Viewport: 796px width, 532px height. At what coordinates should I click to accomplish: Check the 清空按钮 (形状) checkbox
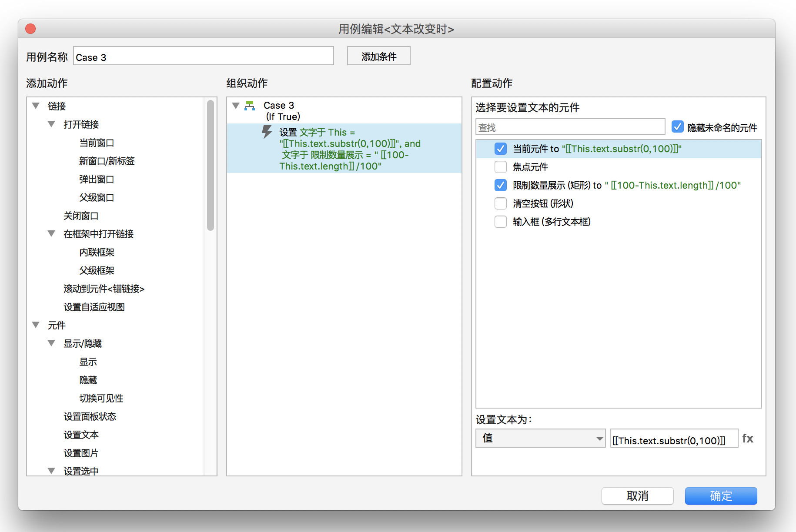coord(501,204)
